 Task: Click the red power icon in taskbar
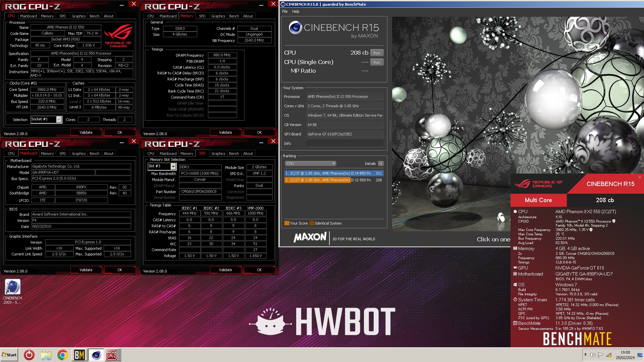[29, 355]
